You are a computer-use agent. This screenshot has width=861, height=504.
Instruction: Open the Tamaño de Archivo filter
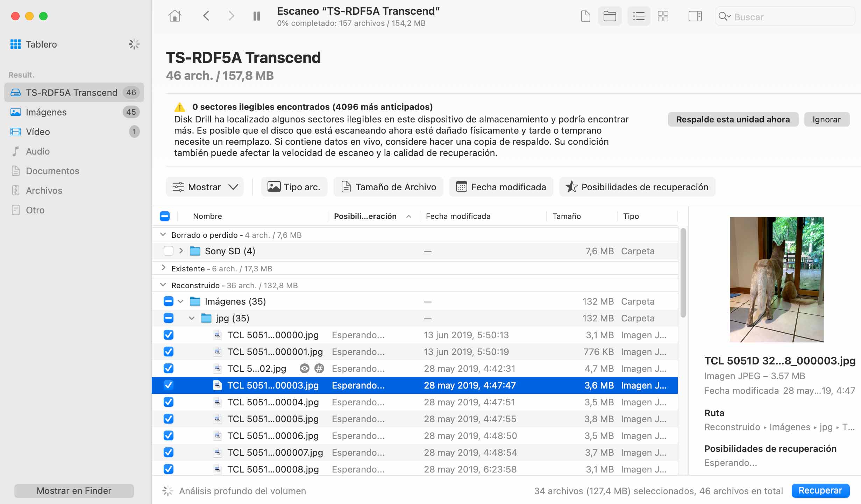pyautogui.click(x=389, y=187)
